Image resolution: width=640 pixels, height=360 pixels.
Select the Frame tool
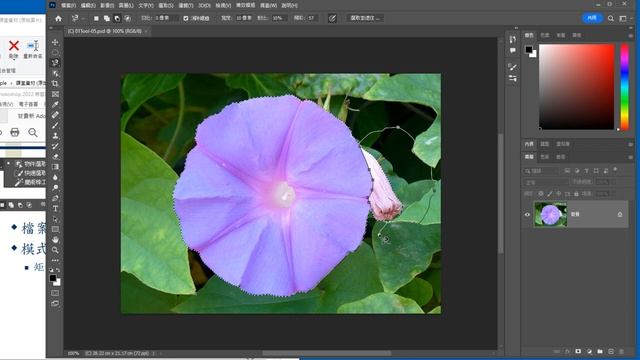click(x=55, y=94)
